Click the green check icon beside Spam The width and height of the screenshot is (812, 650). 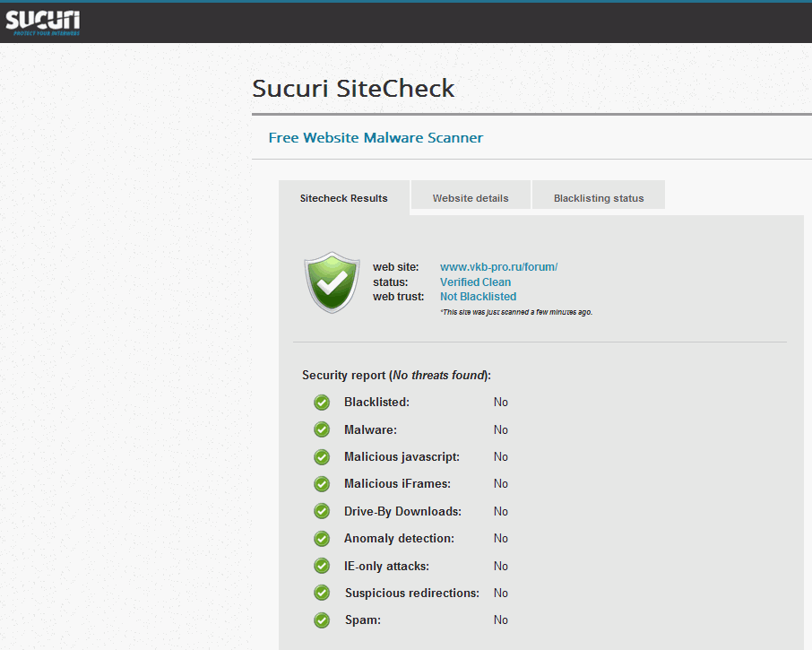pos(322,620)
